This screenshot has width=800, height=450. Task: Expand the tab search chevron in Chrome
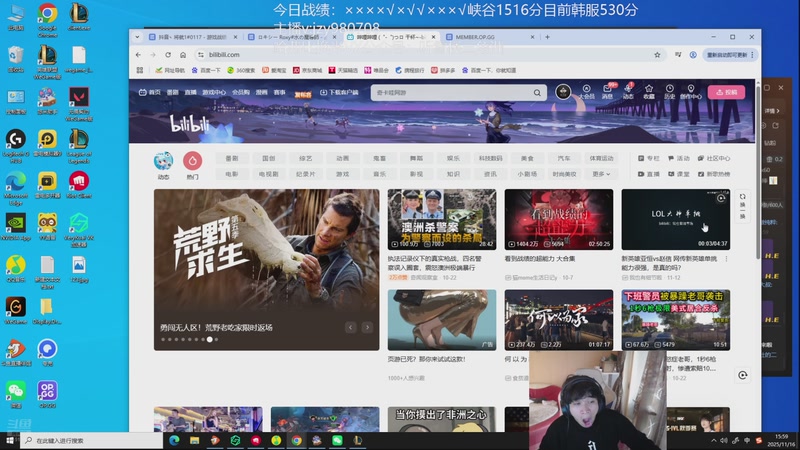tap(137, 37)
